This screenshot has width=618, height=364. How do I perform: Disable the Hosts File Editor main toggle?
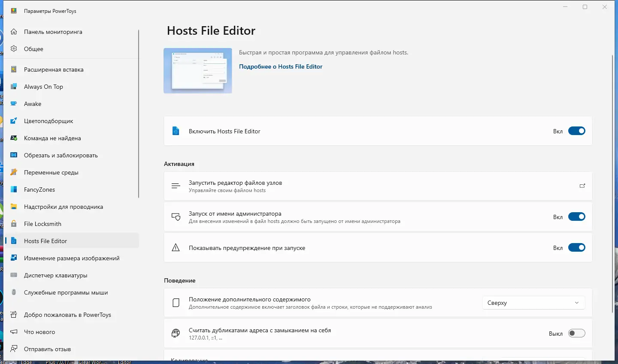(x=576, y=131)
